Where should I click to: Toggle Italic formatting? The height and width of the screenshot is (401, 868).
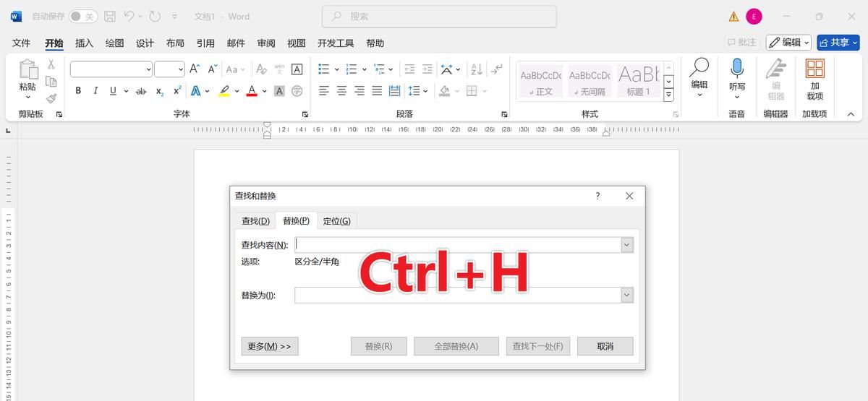click(x=96, y=91)
